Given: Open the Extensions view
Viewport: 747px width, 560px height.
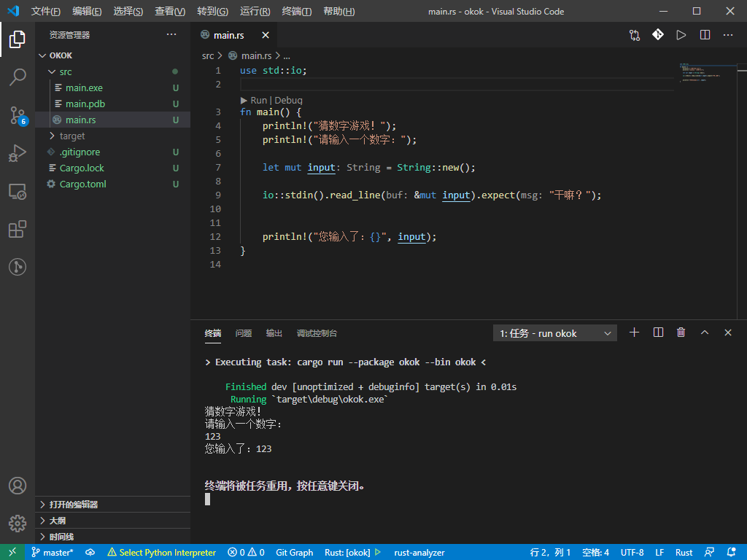Looking at the screenshot, I should [x=18, y=229].
